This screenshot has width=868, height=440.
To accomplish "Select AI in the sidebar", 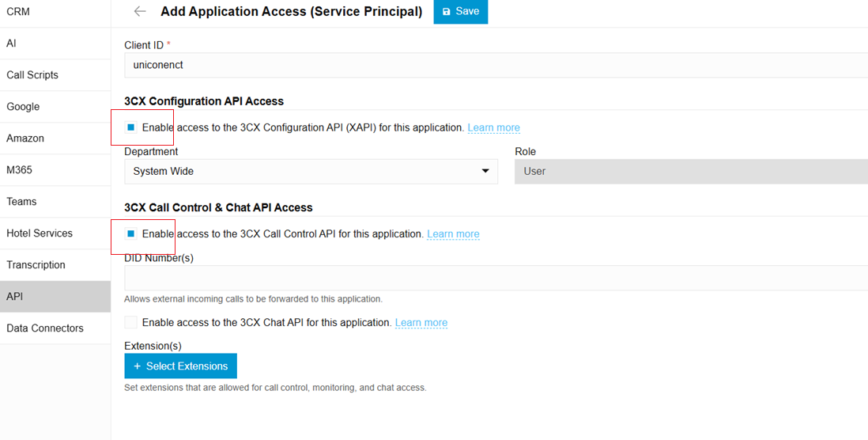I will [12, 44].
